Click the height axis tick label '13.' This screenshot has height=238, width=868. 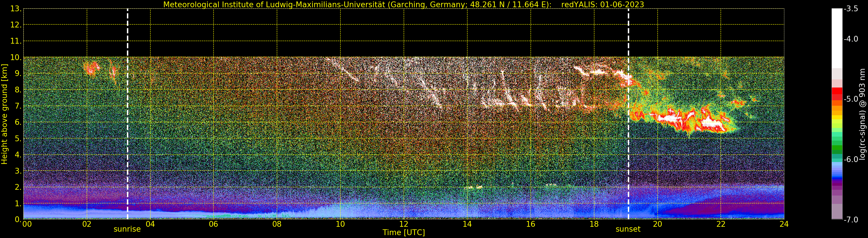(x=16, y=9)
